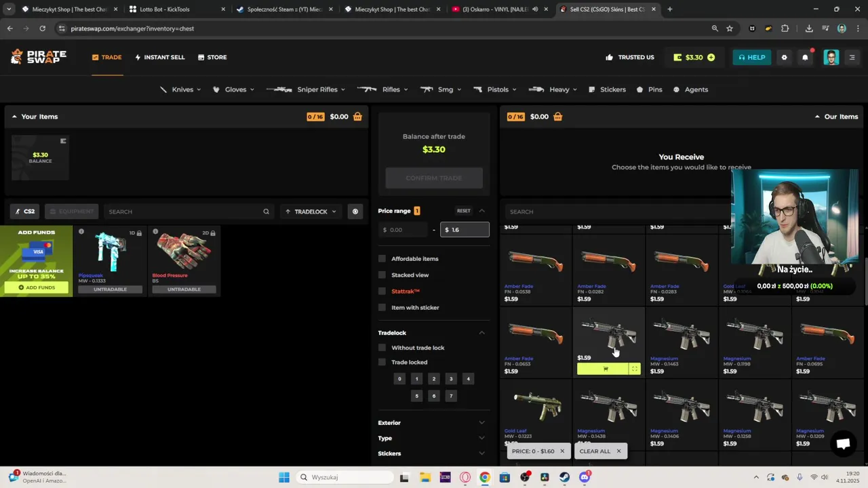Open site settings gear icon

785,57
